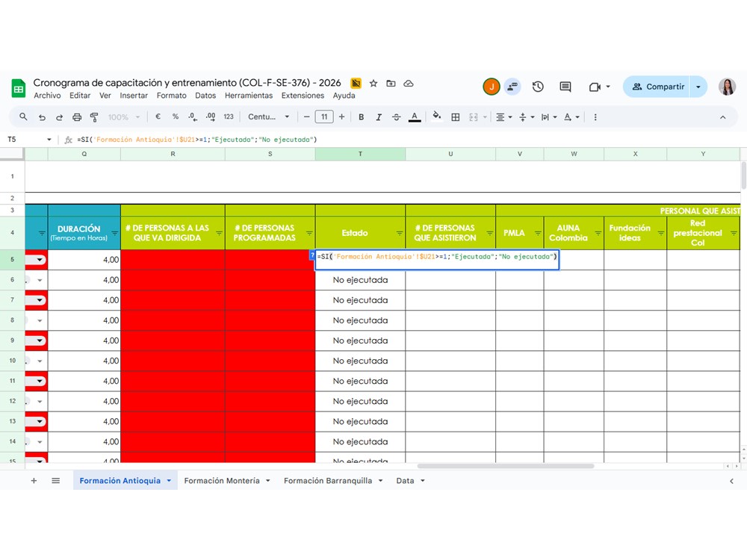
Task: Open the fill color picker
Action: (x=436, y=116)
